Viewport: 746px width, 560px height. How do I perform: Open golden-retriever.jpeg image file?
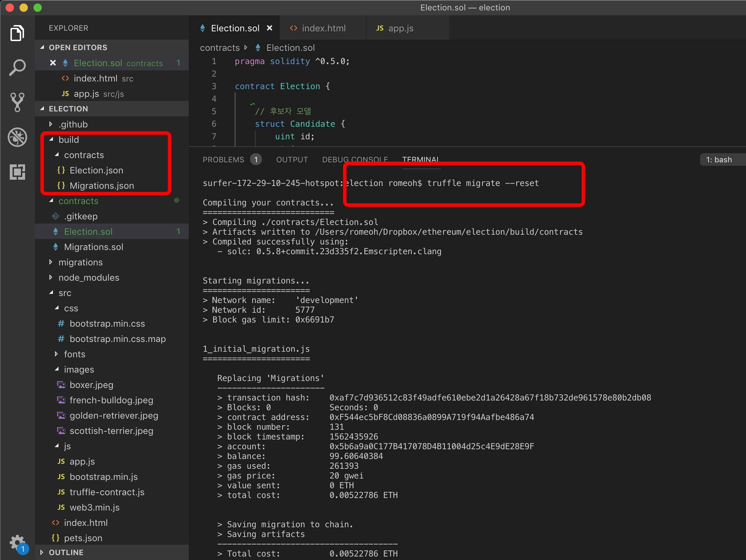coord(114,415)
